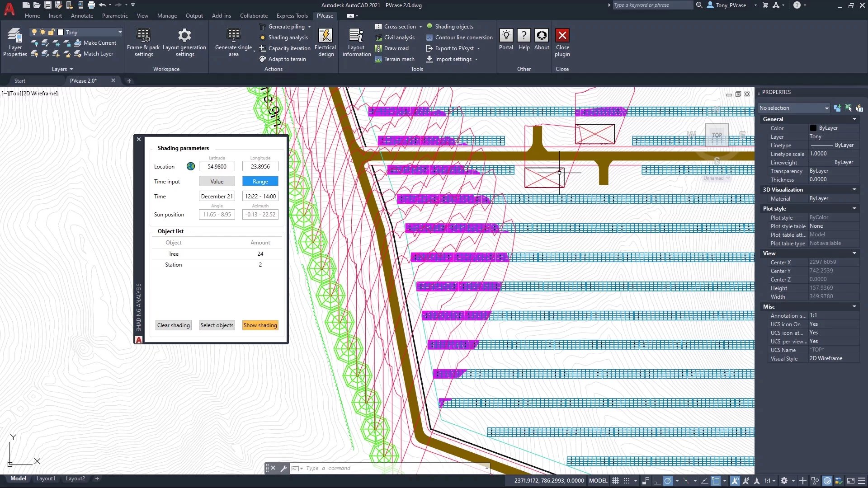Run Shading analysis tool
The height and width of the screenshot is (488, 868).
(x=283, y=38)
